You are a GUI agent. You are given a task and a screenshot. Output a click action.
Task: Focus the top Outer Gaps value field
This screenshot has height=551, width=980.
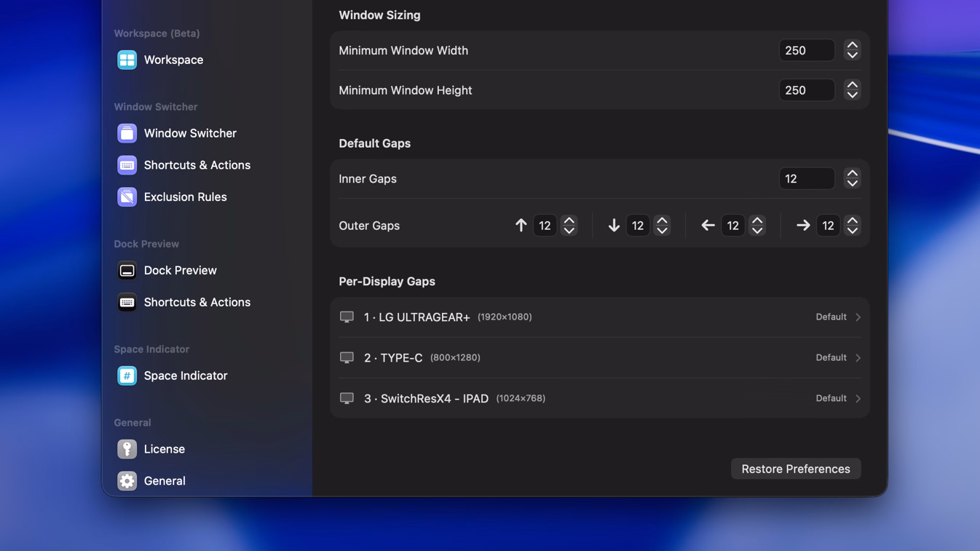[x=545, y=226]
